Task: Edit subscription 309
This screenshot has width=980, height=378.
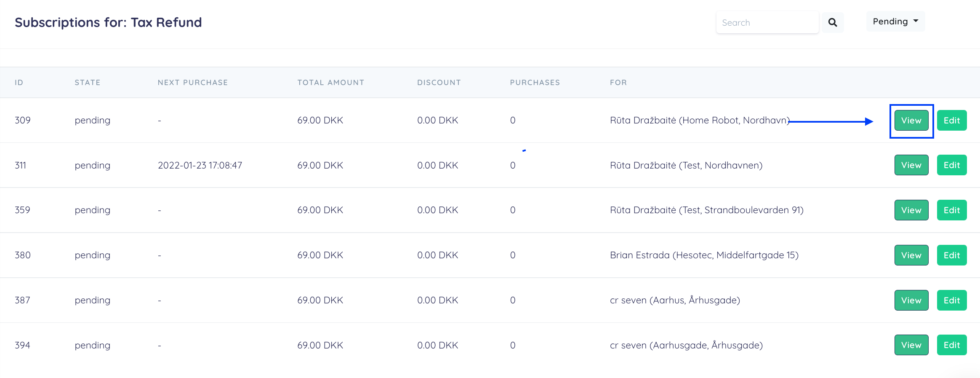Action: [951, 121]
